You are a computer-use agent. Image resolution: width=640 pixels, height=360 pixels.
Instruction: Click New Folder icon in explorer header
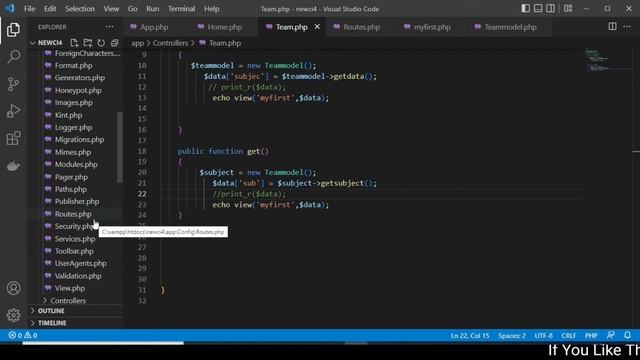pos(87,43)
